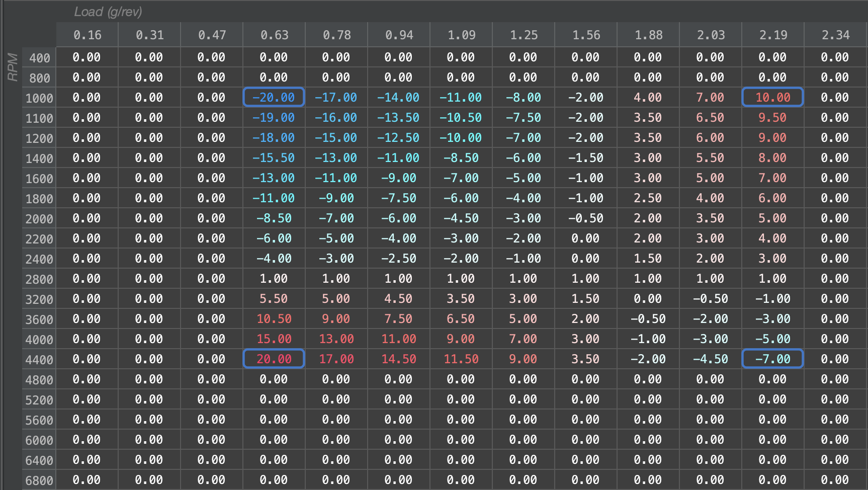The image size is (868, 490).
Task: Select the 2000 RPM row header
Action: (x=39, y=219)
